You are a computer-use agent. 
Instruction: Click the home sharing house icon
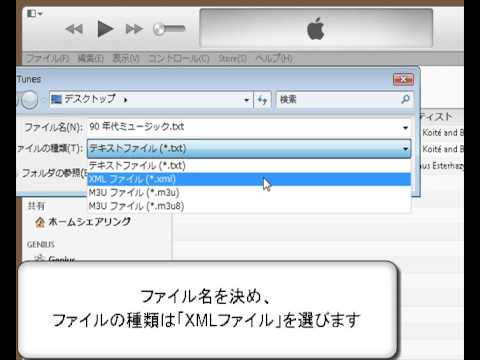40,222
